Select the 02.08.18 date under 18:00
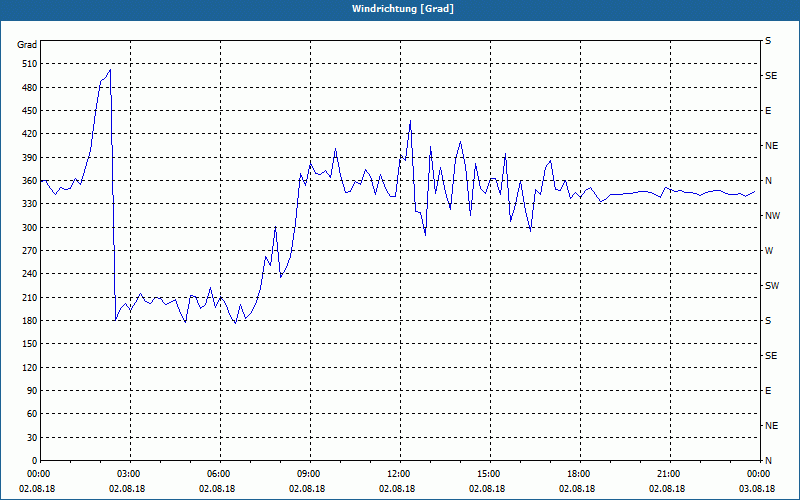 coord(577,489)
